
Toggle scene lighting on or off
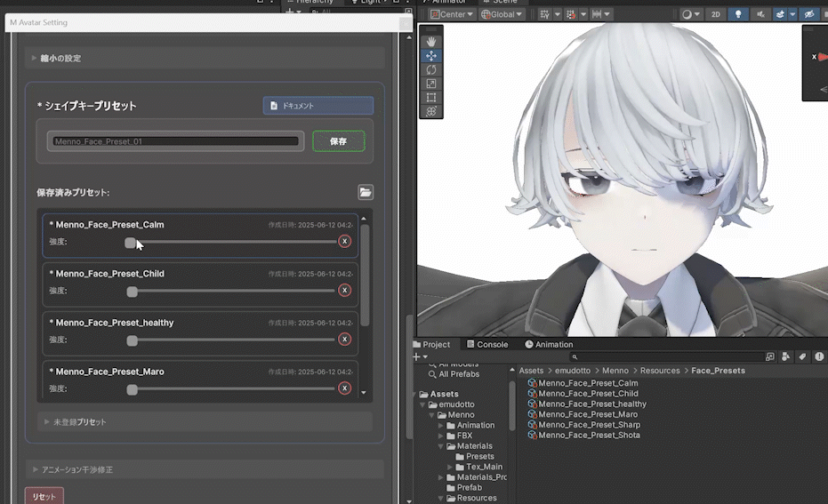pyautogui.click(x=736, y=14)
